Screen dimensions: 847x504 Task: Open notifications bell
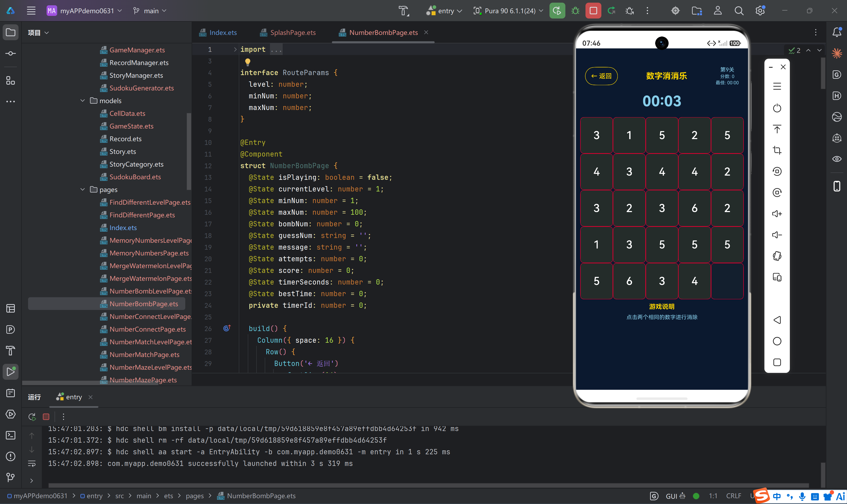[x=837, y=32]
